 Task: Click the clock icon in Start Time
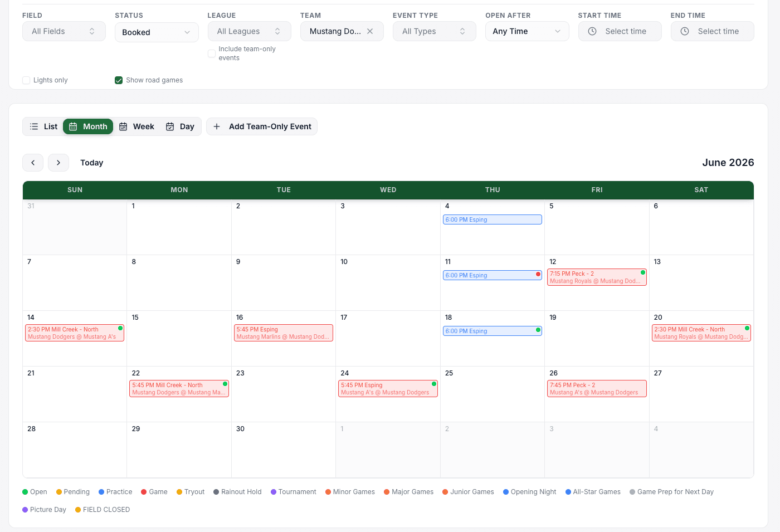point(592,31)
